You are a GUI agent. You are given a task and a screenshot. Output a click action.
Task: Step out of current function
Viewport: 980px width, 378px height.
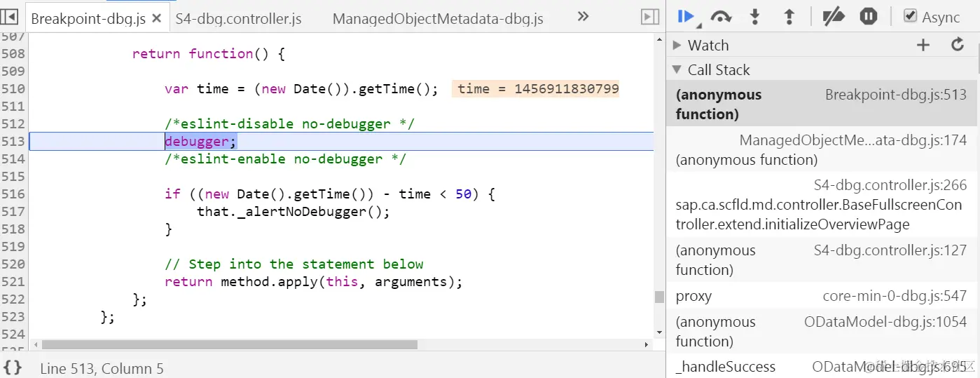(789, 17)
